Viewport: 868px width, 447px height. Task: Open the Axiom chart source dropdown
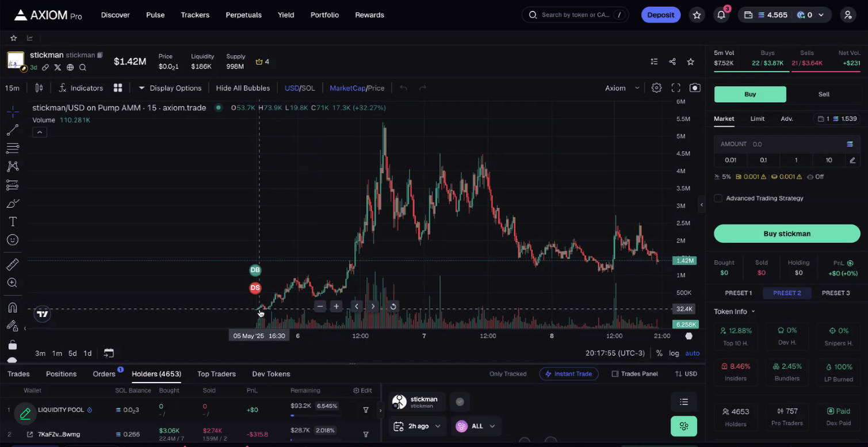click(622, 88)
